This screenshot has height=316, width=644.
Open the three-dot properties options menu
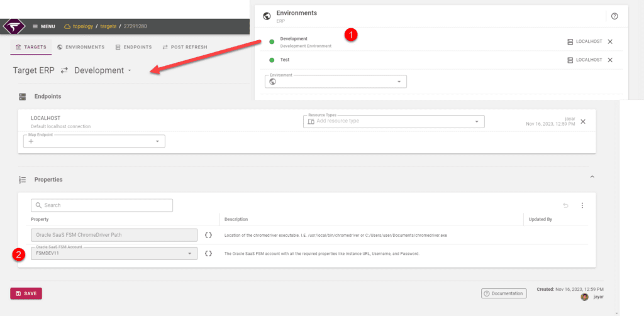click(582, 205)
